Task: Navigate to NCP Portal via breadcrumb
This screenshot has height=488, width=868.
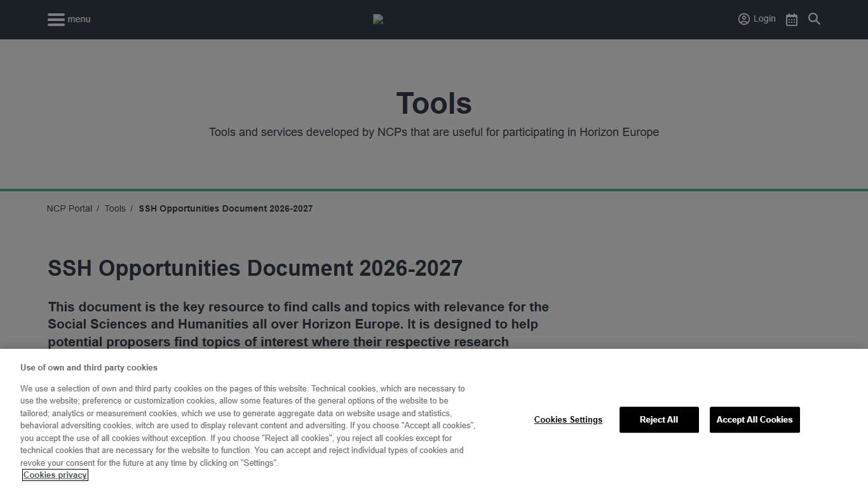Action: click(69, 208)
